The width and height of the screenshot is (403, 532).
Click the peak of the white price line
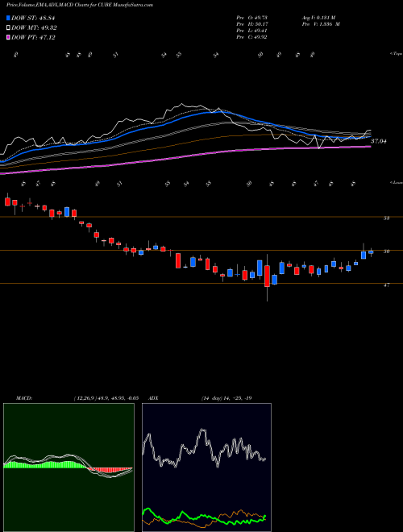182,104
